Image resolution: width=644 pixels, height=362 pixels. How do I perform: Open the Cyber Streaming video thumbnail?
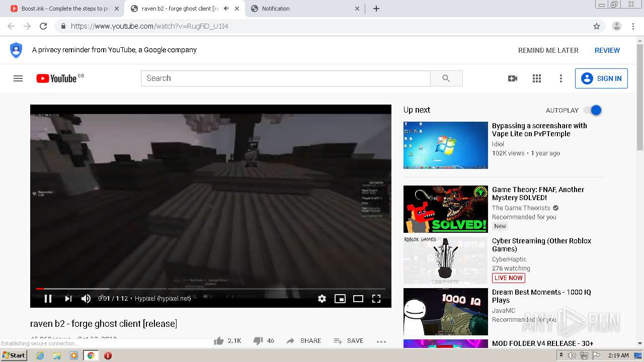pos(446,260)
